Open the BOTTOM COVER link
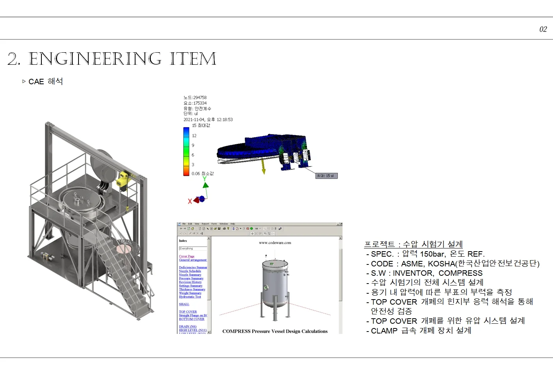 coord(192,319)
